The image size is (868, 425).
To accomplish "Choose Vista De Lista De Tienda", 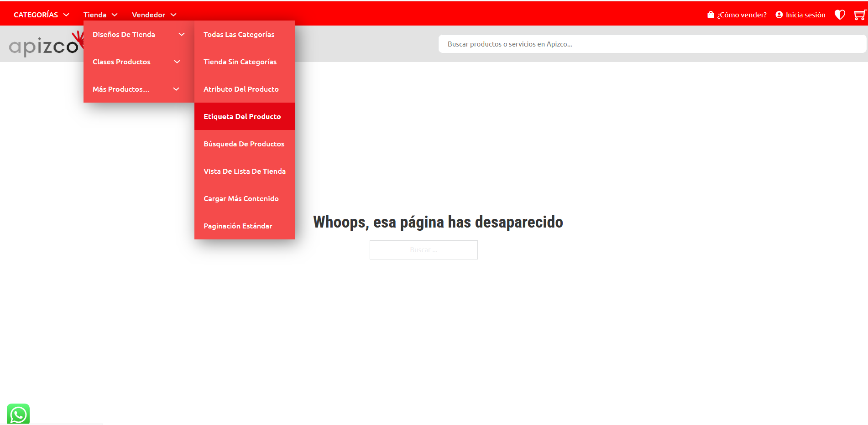I will tap(245, 171).
